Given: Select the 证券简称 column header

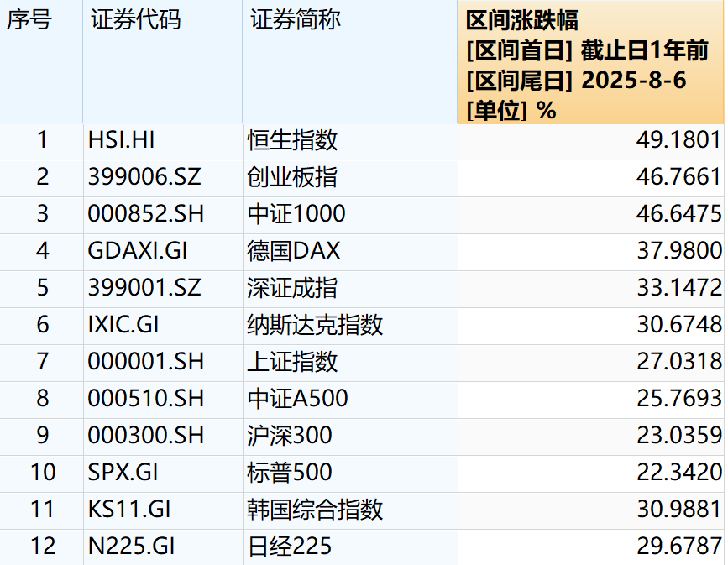Looking at the screenshot, I should click(x=350, y=62).
